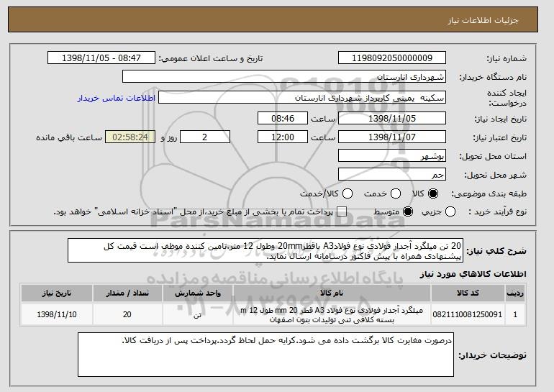The height and width of the screenshot is (392, 554).
Task: Click the need date cell 1398/11/10
Action: (57, 314)
